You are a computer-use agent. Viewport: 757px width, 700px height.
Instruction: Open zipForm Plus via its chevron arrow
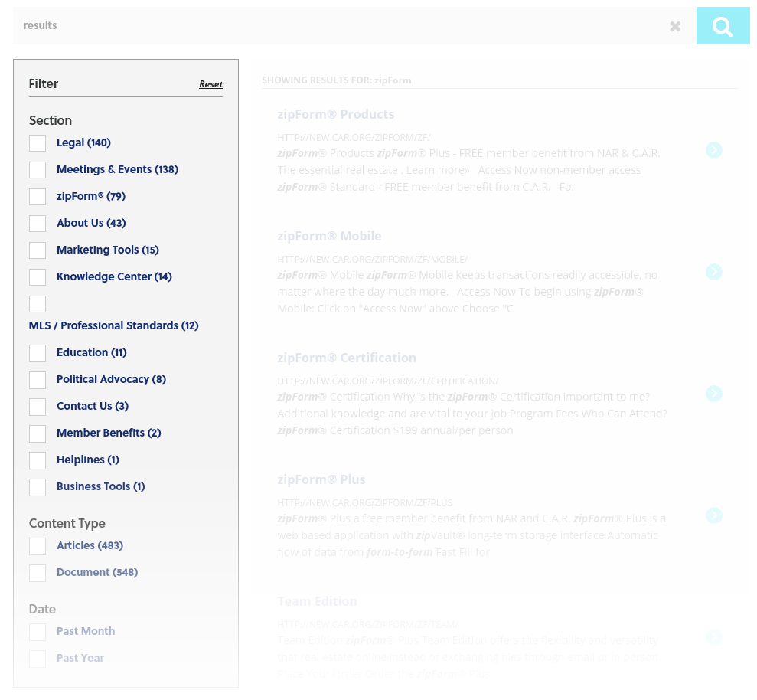pyautogui.click(x=713, y=515)
